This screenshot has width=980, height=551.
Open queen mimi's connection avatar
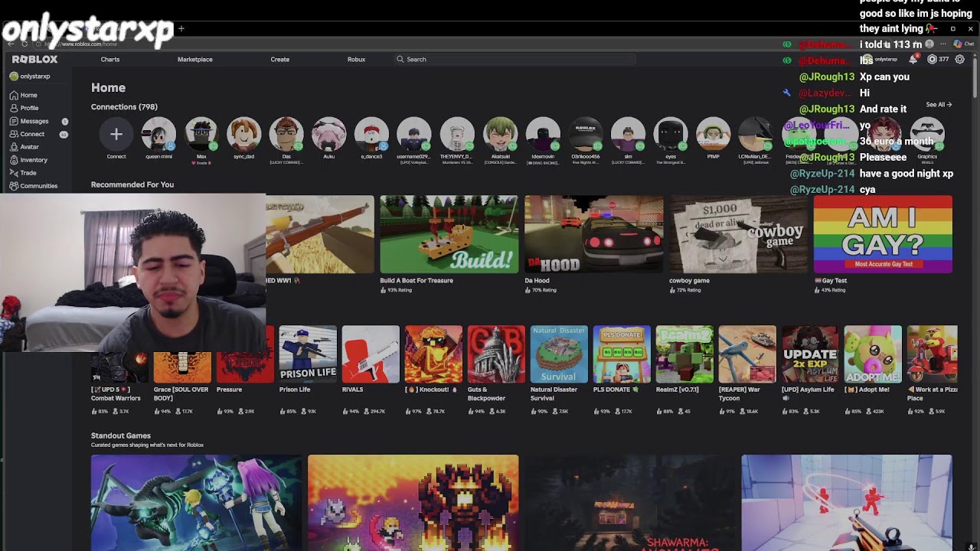(158, 135)
